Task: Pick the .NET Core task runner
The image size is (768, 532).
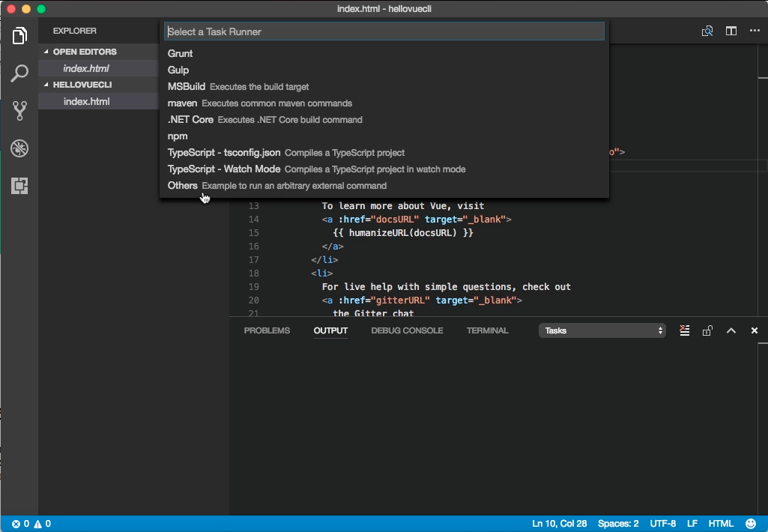Action: (x=384, y=120)
